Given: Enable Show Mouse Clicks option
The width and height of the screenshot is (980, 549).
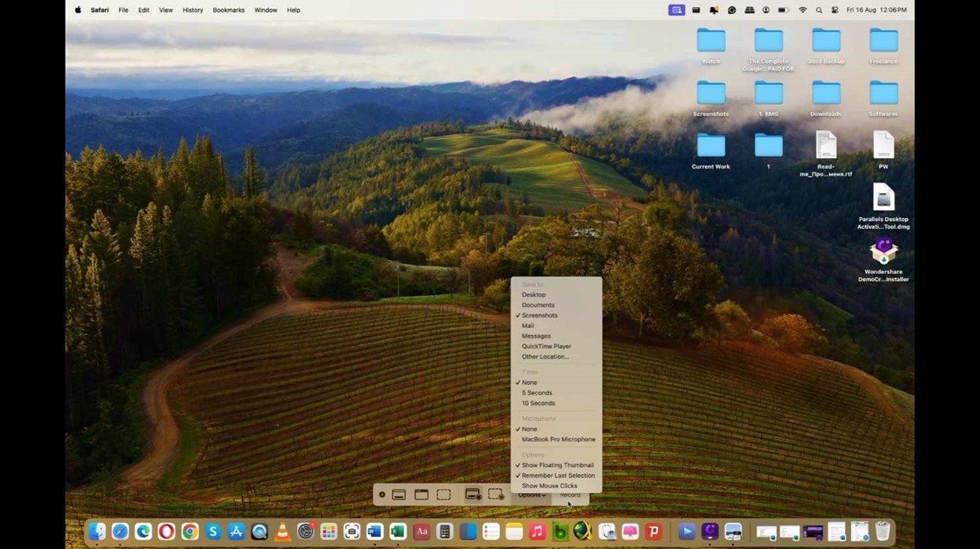Looking at the screenshot, I should point(549,486).
